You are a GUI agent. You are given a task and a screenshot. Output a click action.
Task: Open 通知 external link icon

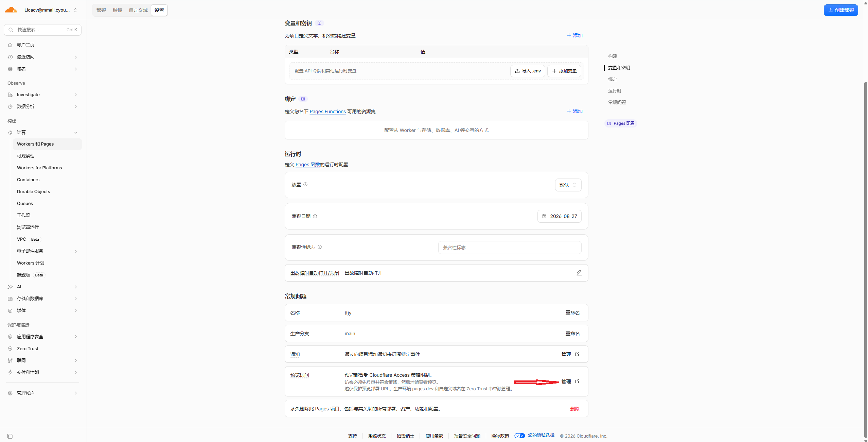pos(577,354)
